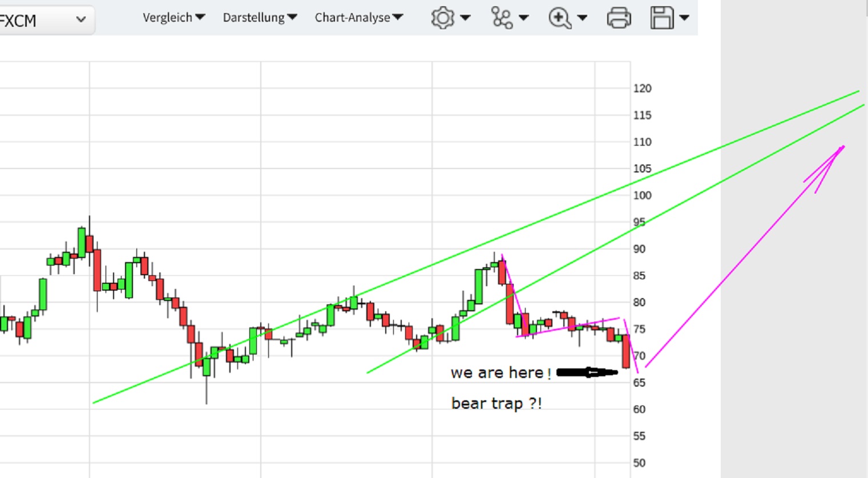The width and height of the screenshot is (868, 478).
Task: Print the chart with the printer icon
Action: 619,18
